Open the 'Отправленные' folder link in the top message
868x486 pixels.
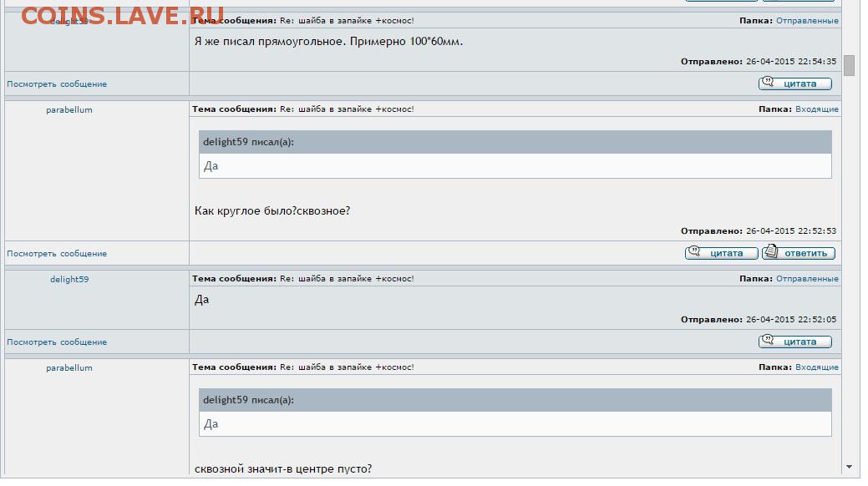807,21
